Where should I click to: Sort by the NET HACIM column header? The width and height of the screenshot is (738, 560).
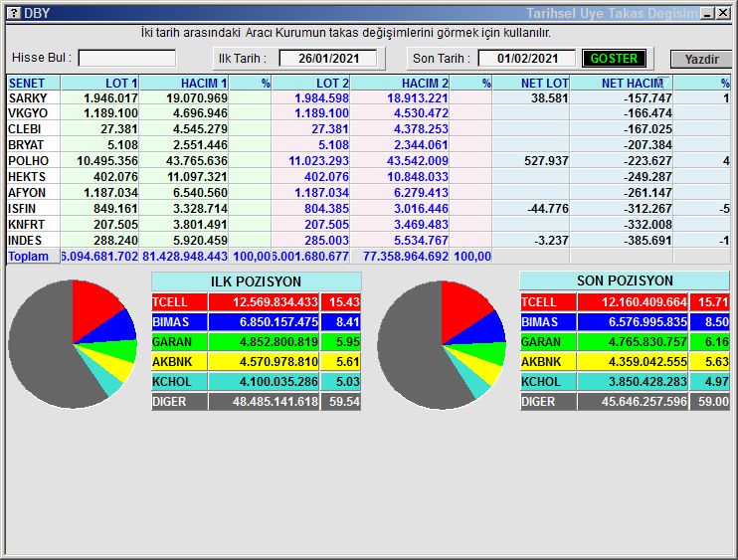tap(631, 84)
